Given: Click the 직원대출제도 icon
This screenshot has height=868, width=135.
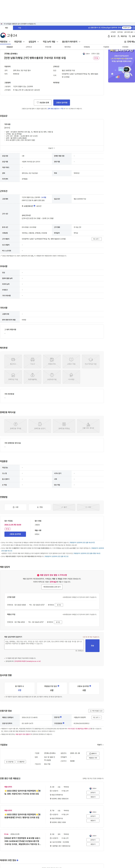Looking at the screenshot, I should point(33,377).
